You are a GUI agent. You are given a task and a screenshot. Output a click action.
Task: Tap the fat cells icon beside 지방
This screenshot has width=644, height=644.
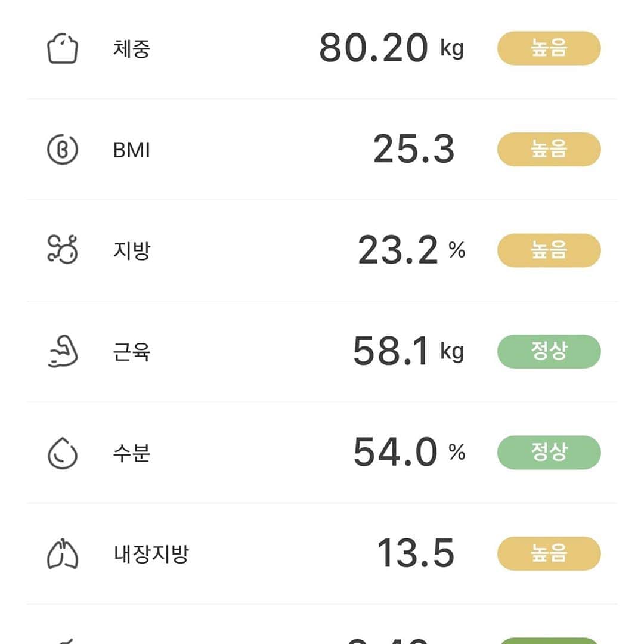[63, 249]
